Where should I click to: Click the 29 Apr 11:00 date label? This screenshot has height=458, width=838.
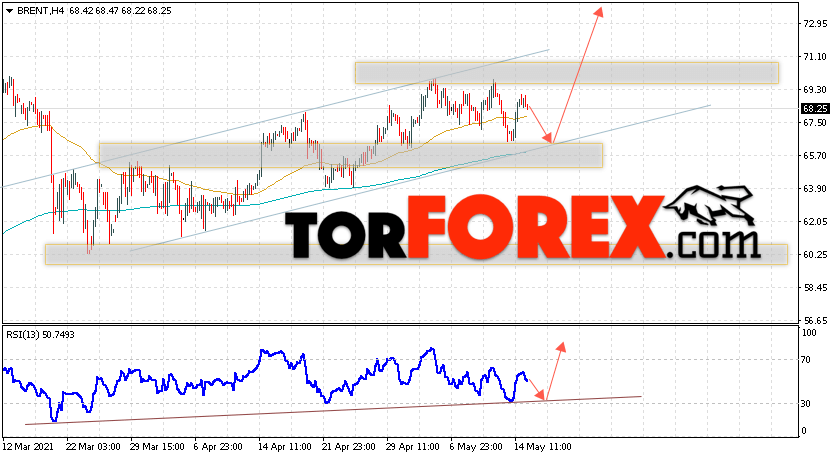[413, 446]
